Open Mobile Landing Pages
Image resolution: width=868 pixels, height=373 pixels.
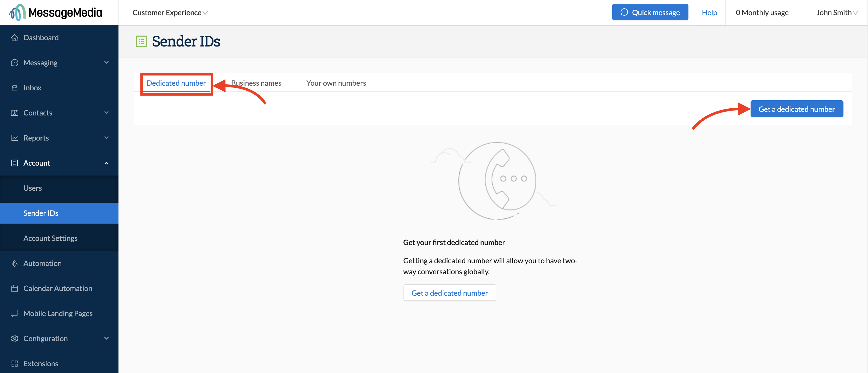[x=59, y=313]
